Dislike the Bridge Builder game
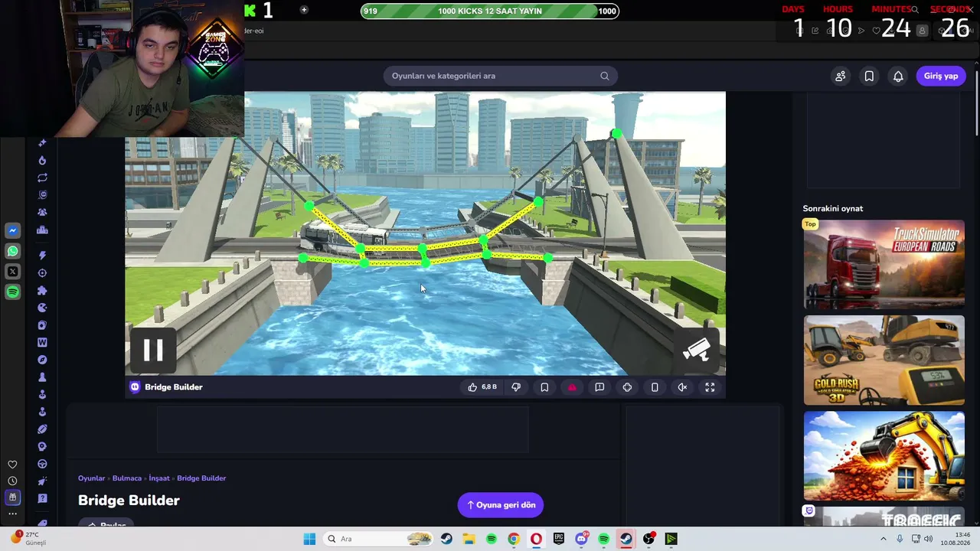Viewport: 980px width, 551px height. (x=516, y=387)
